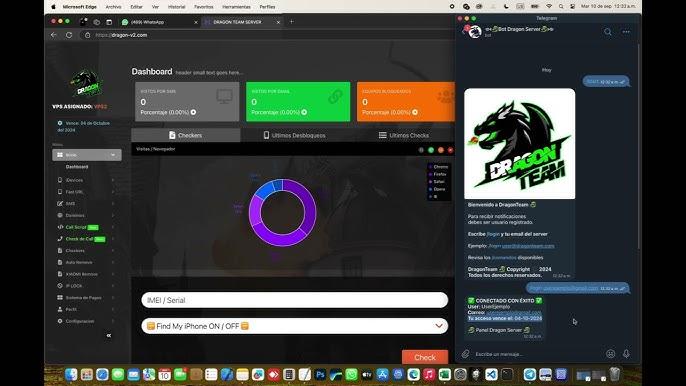686x386 pixels.
Task: Open the Archivo menu
Action: click(x=113, y=7)
